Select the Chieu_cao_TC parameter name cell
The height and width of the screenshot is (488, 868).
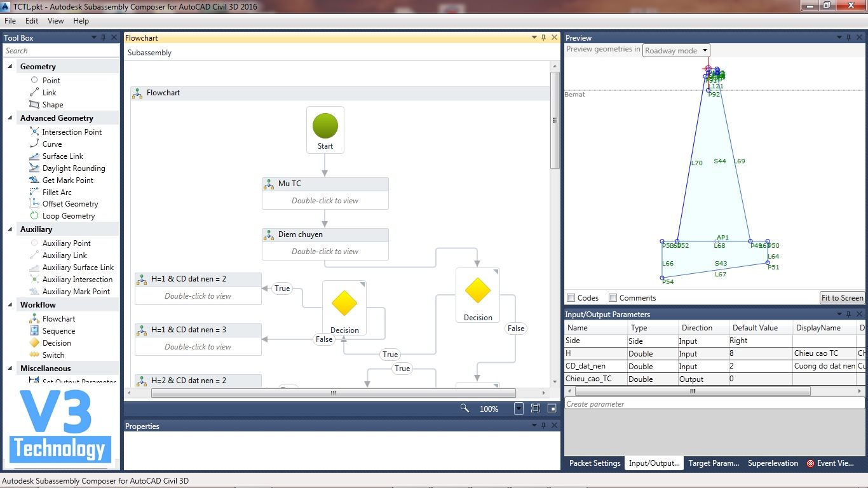[596, 379]
